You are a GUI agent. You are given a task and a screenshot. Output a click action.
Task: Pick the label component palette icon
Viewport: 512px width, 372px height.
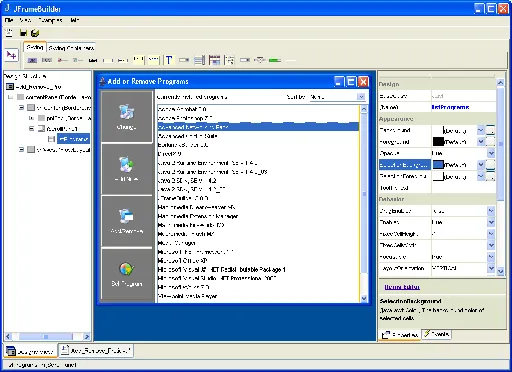tap(93, 60)
